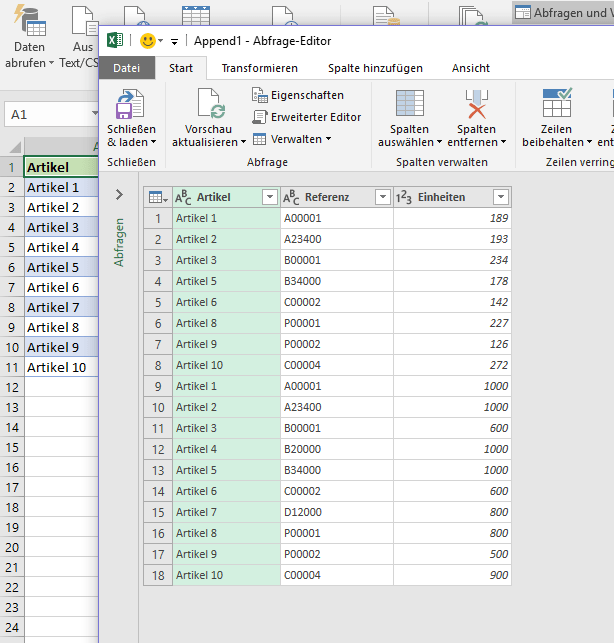Open Eigenschaften from the Abfrage group
Image resolution: width=614 pixels, height=643 pixels.
coord(298,95)
